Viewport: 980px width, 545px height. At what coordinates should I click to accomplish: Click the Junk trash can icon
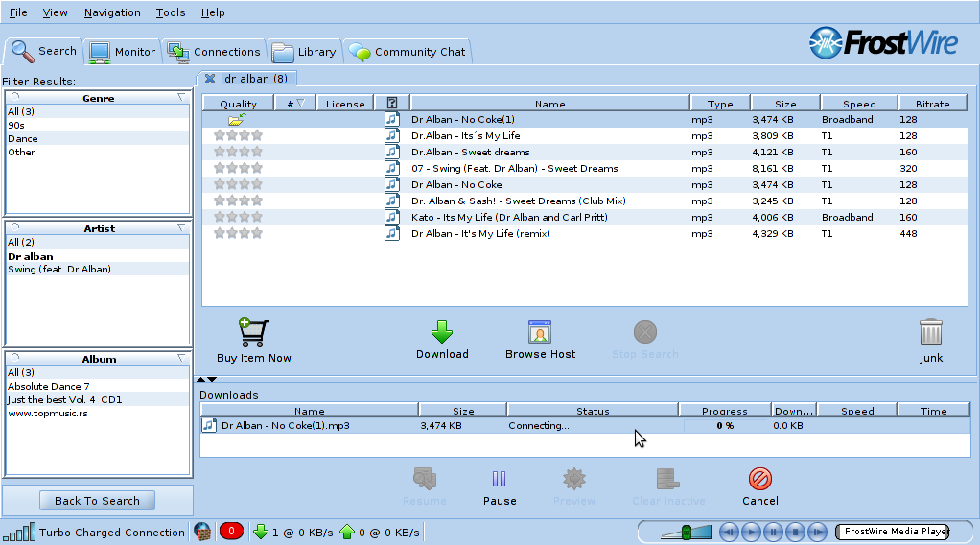931,332
